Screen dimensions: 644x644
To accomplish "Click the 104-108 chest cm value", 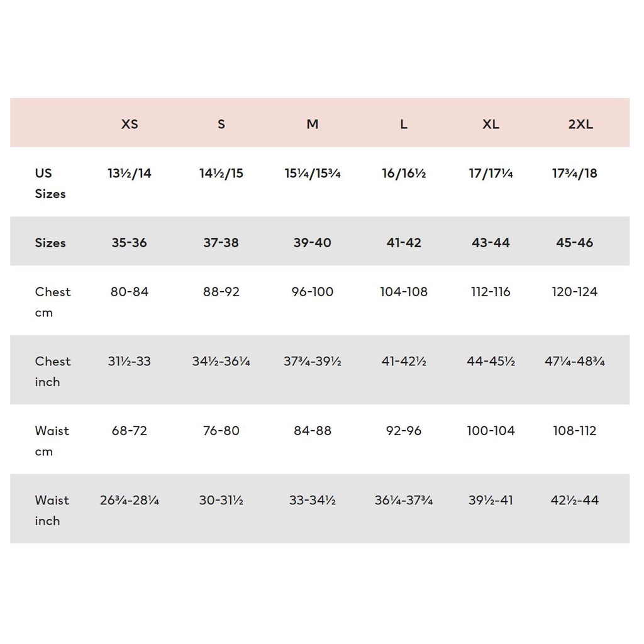I will (404, 292).
